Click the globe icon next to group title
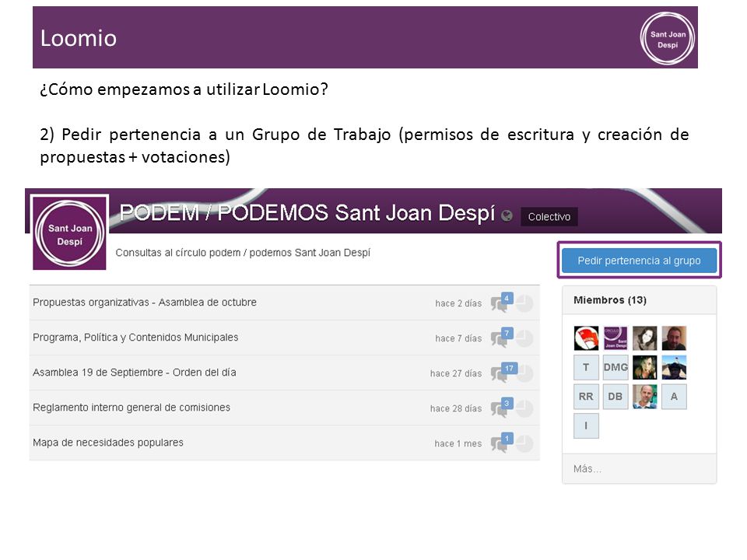747x560 pixels. (507, 215)
